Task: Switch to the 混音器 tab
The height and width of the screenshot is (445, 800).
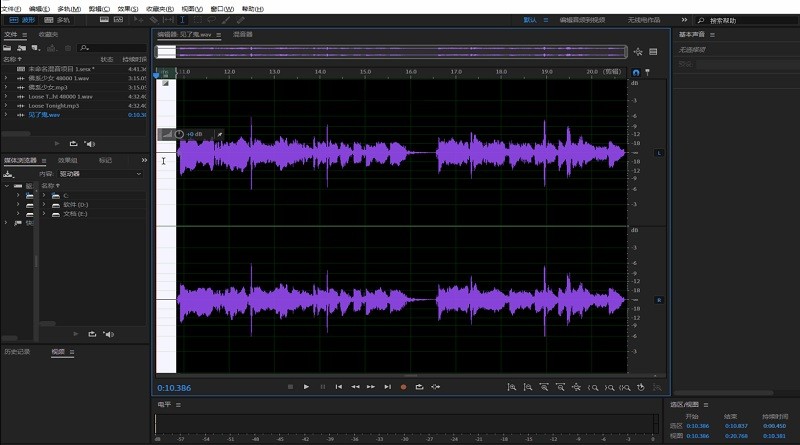Action: [242, 34]
